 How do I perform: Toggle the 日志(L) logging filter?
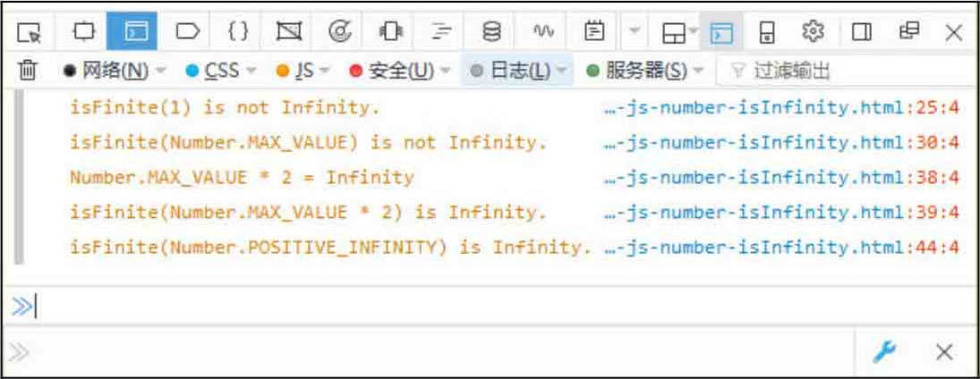coord(511,71)
